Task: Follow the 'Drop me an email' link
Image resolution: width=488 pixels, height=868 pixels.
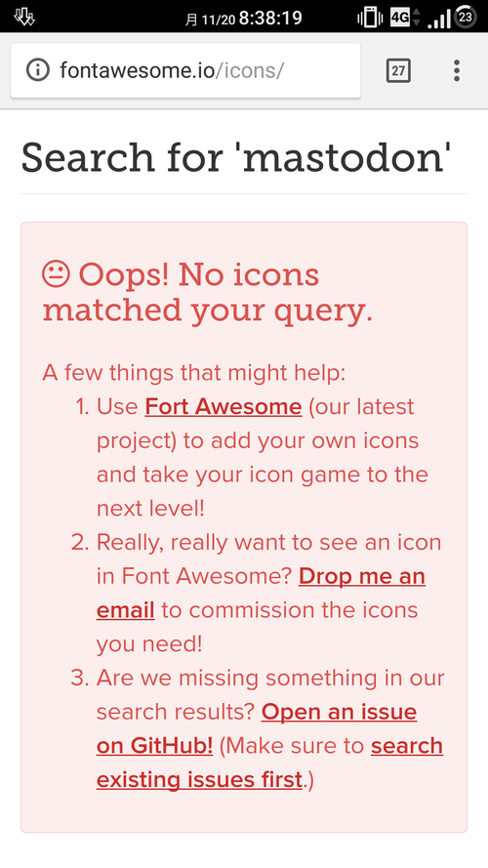Action: pos(262,594)
